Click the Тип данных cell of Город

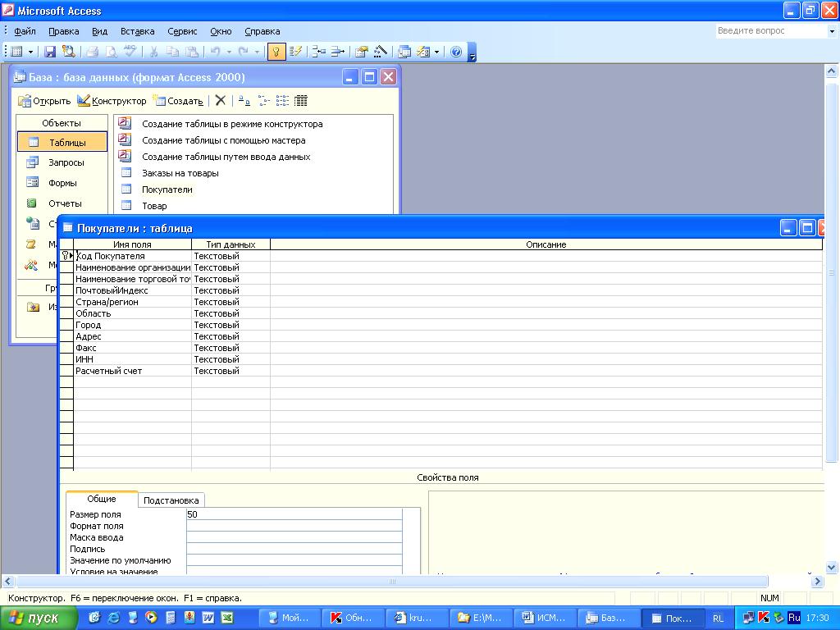click(x=231, y=325)
